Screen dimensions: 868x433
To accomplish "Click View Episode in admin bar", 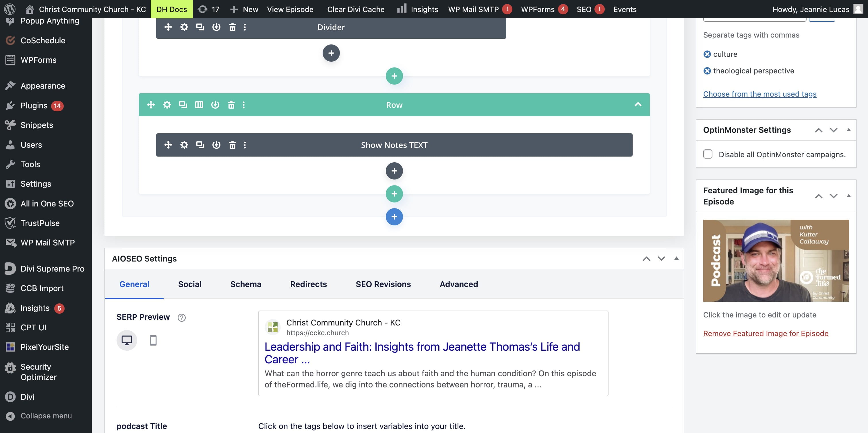I will tap(290, 9).
